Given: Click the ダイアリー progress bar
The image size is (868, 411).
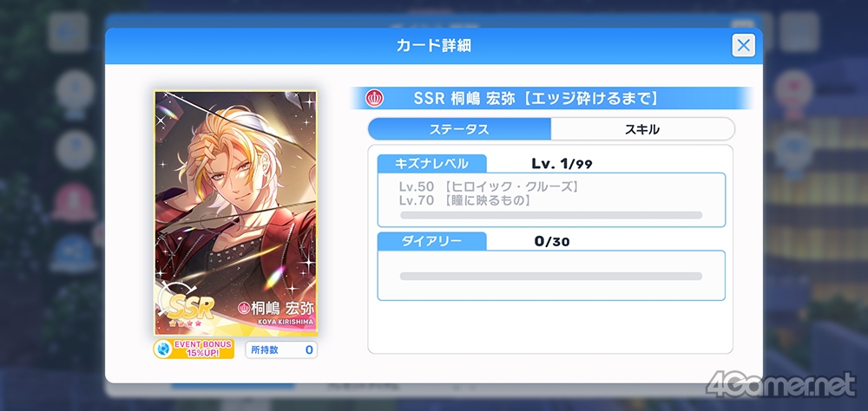Looking at the screenshot, I should click(x=551, y=276).
